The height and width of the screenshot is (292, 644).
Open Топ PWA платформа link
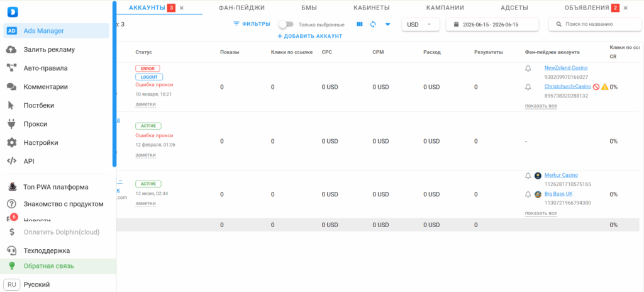56,187
